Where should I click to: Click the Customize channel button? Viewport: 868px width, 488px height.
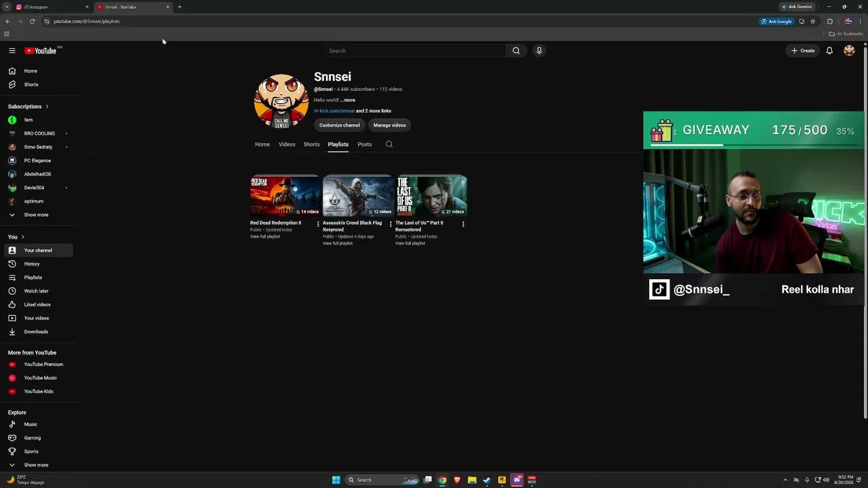340,125
